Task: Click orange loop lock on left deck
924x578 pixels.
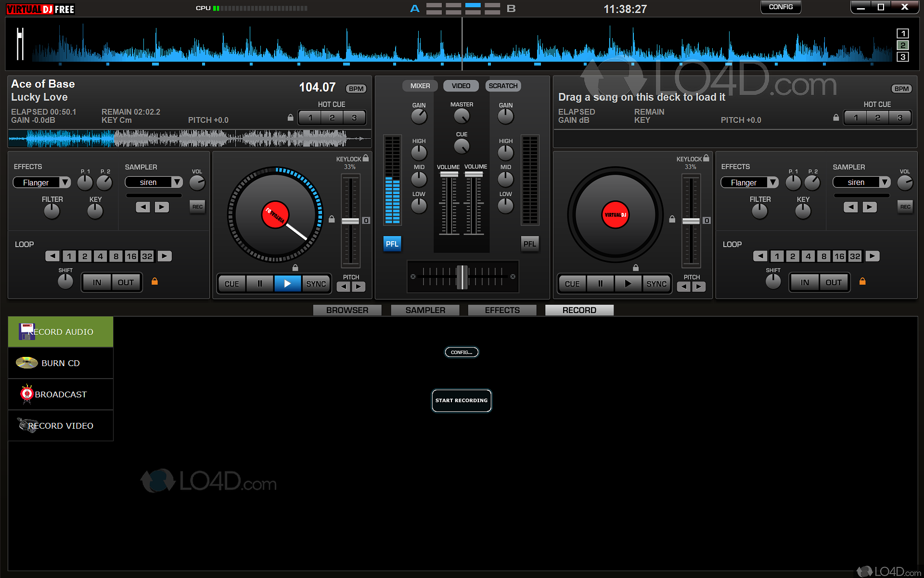Action: tap(154, 281)
